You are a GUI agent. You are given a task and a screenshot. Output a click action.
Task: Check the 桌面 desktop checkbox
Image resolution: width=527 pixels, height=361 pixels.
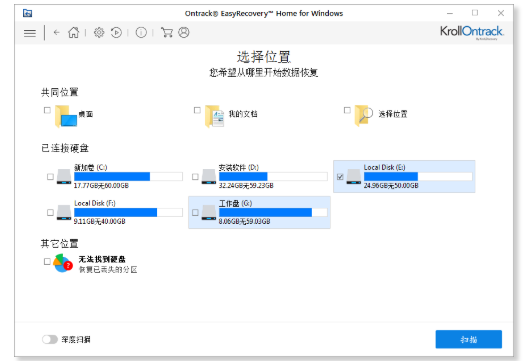tap(47, 110)
